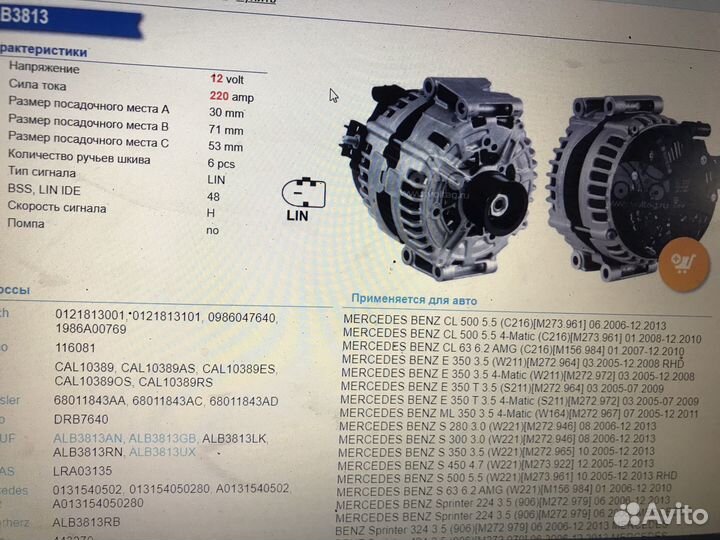
Task: Select the pump value 'no'
Action: click(212, 230)
